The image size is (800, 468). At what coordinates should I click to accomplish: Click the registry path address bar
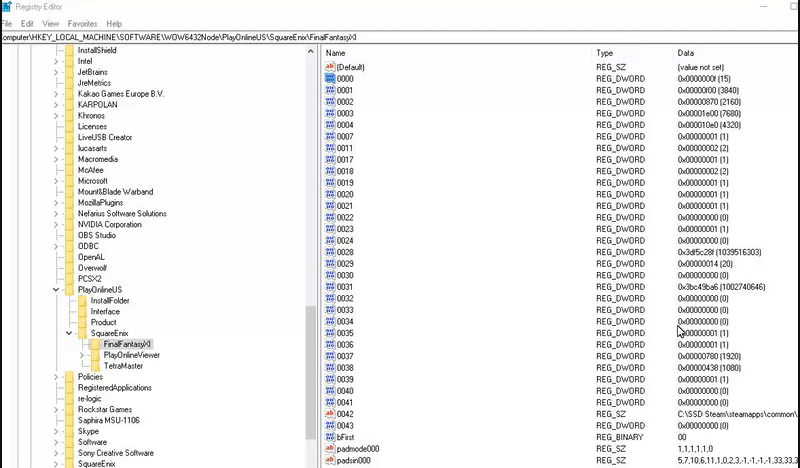click(400, 37)
